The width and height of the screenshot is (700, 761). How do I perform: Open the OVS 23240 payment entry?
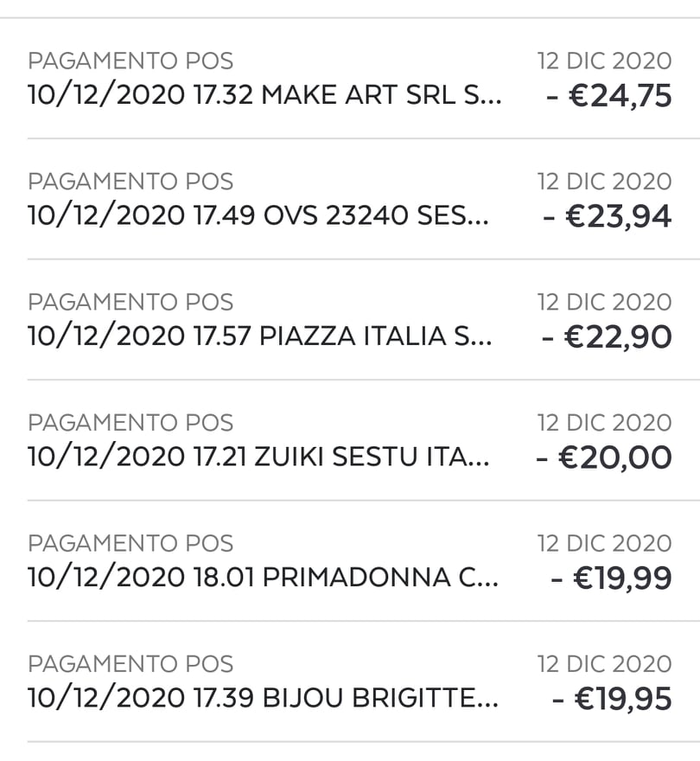point(350,199)
